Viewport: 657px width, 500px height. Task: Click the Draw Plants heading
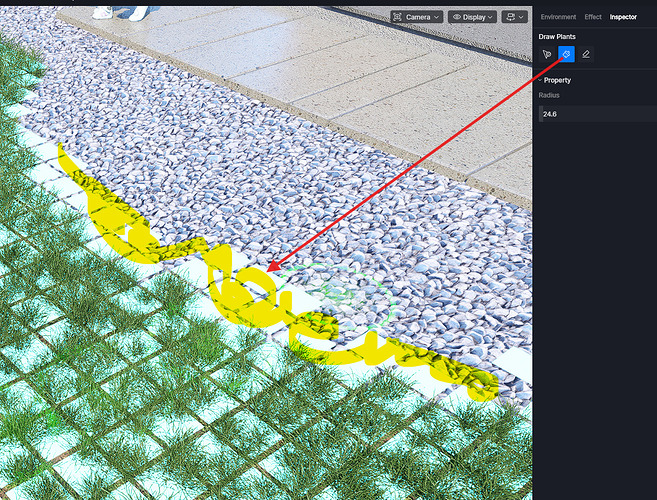coord(559,36)
